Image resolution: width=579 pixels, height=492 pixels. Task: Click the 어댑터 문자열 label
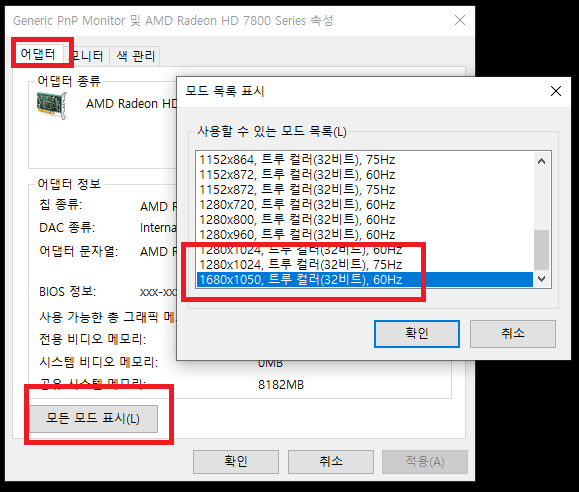[79, 251]
